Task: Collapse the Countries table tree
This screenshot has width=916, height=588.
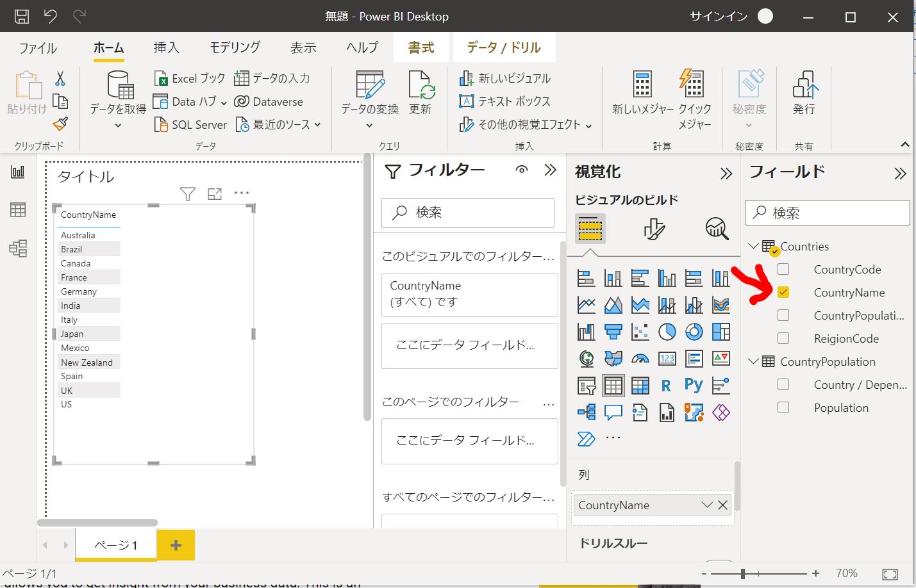Action: 753,246
